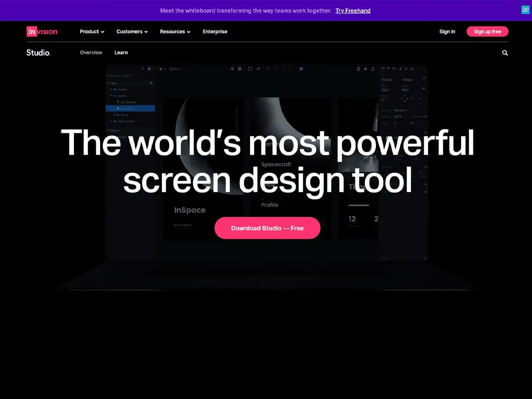
Task: Click the Sign in link
Action: point(447,31)
